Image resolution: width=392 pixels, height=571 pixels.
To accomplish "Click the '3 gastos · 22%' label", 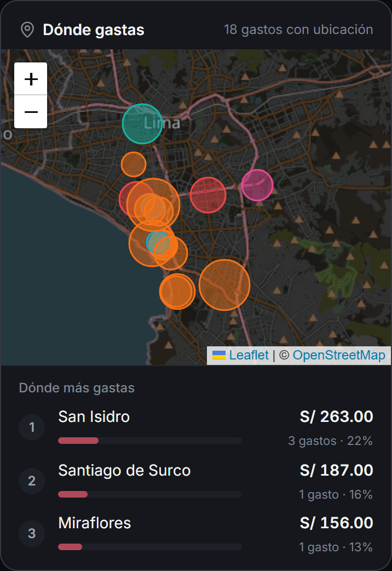I will pos(331,441).
